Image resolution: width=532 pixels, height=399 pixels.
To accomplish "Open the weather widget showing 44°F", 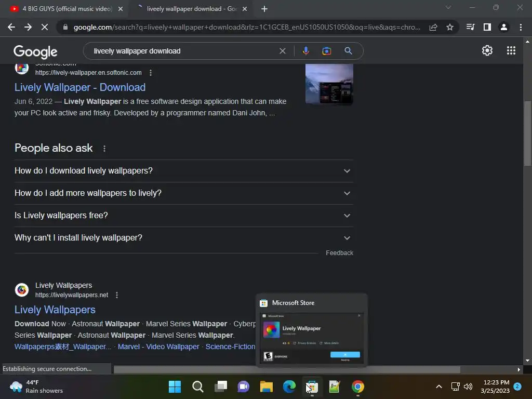I will click(36, 387).
